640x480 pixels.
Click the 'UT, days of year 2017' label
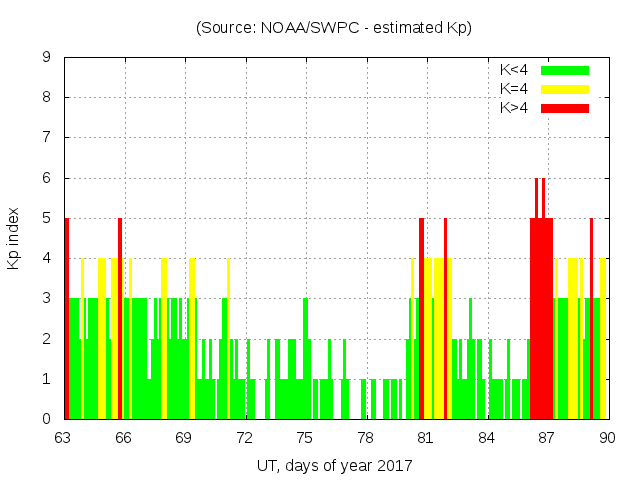[x=333, y=465]
